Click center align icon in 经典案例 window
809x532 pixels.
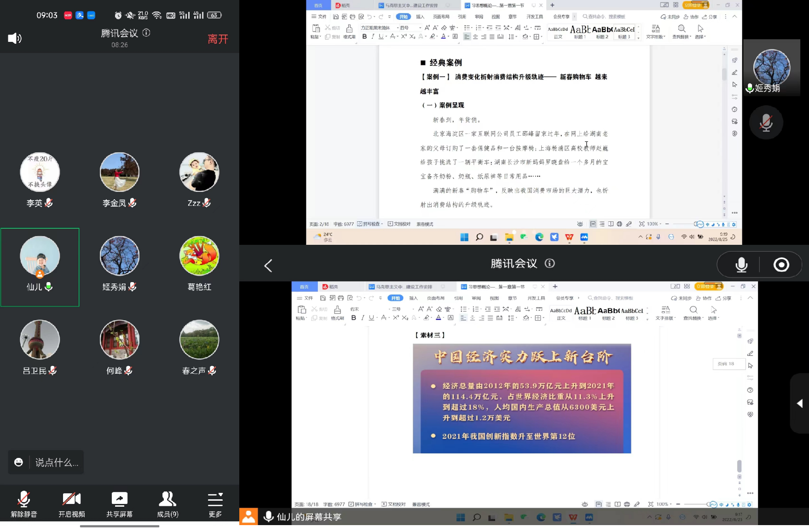pyautogui.click(x=475, y=37)
